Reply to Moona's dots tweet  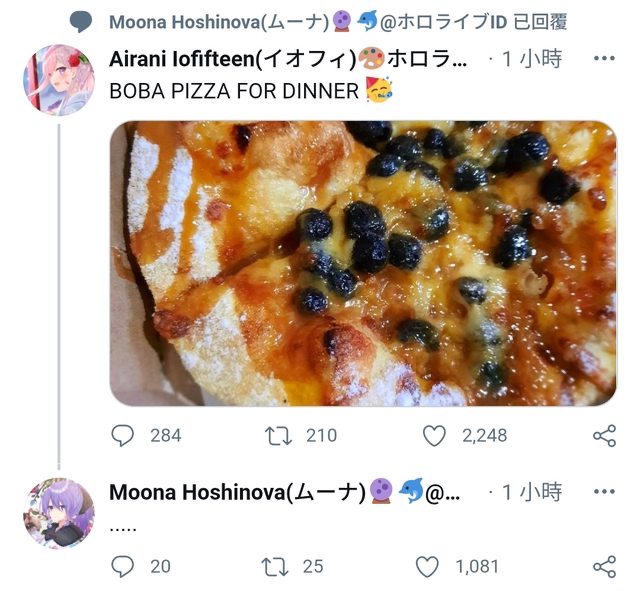[123, 566]
